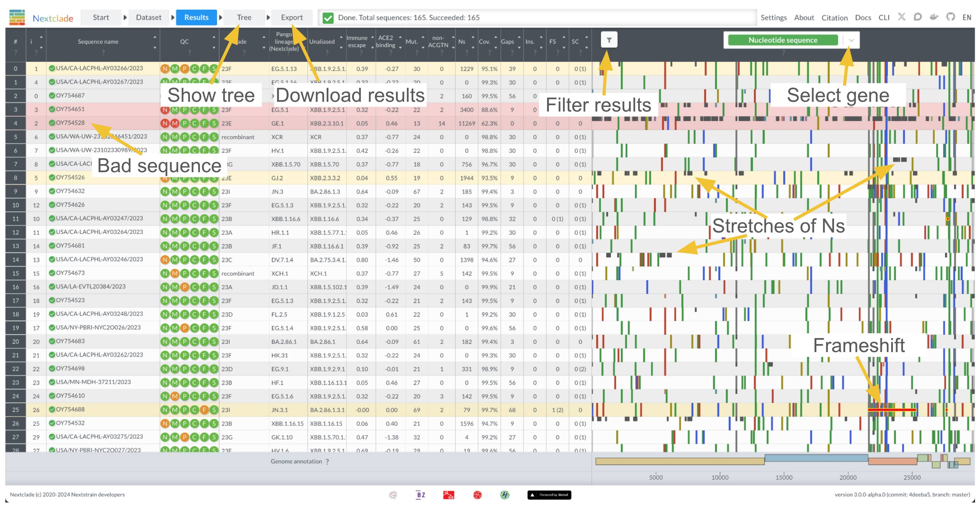Open the Powered by Vercel badge
Screen dimensions: 980x511
pyautogui.click(x=549, y=495)
